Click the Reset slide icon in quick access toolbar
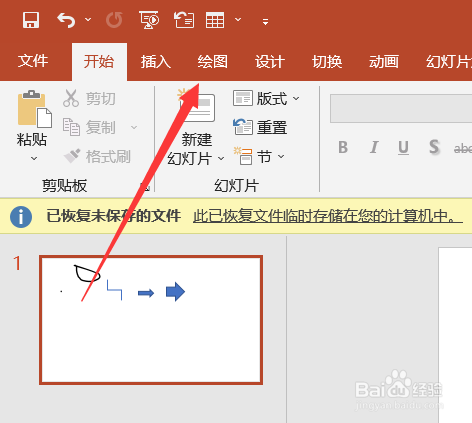The image size is (472, 423). point(184,20)
